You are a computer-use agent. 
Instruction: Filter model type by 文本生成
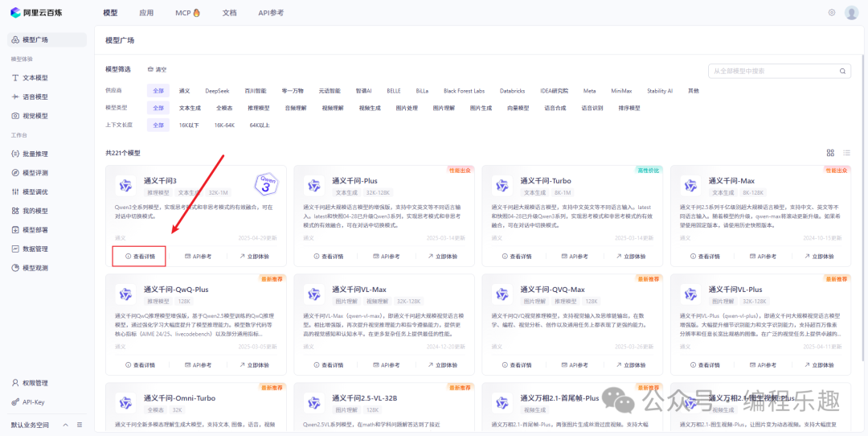pos(190,108)
